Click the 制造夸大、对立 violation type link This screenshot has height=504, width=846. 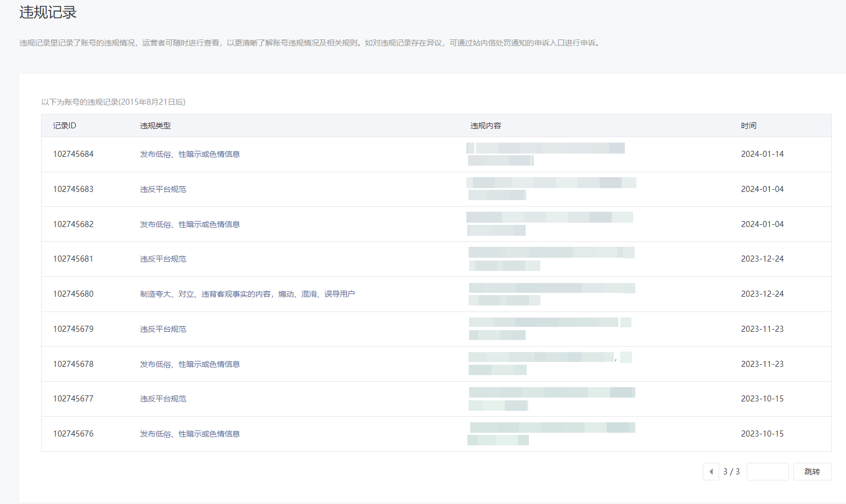coord(247,294)
